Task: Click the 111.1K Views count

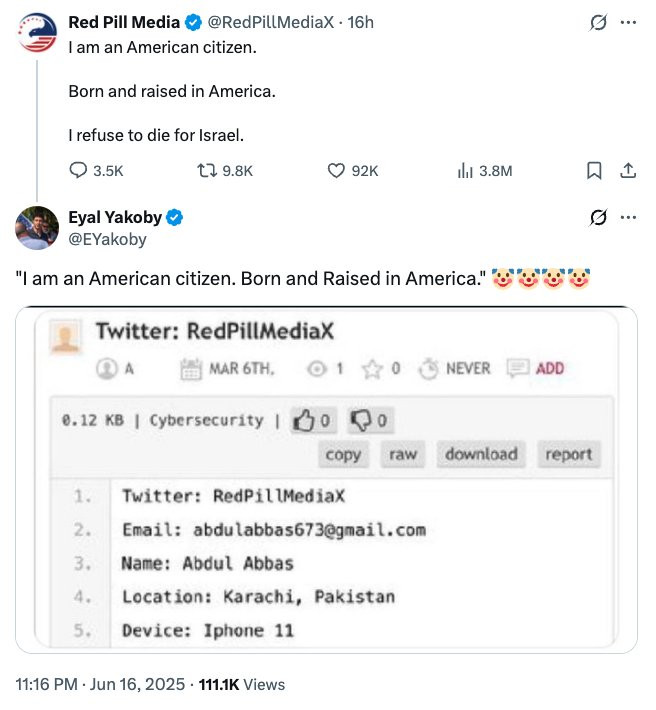Action: (x=242, y=685)
